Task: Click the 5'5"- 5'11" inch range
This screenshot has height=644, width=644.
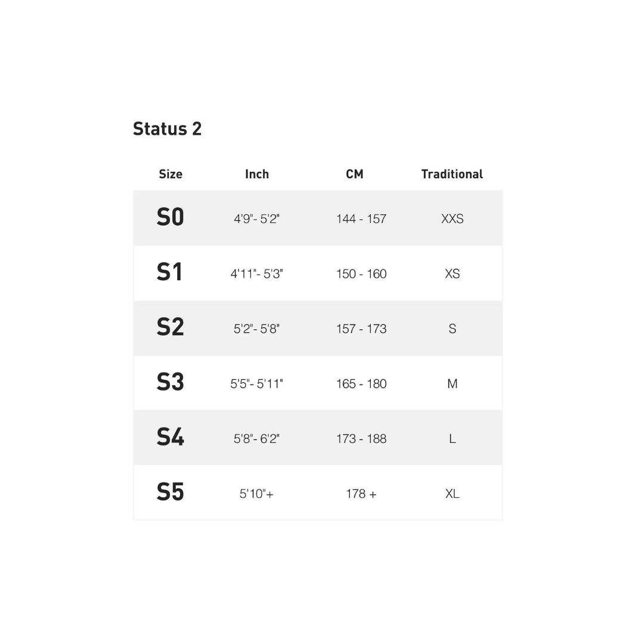Action: tap(256, 383)
